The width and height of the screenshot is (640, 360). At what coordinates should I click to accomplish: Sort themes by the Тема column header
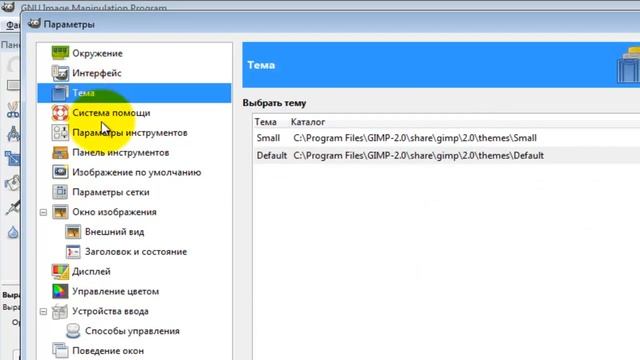coord(265,122)
